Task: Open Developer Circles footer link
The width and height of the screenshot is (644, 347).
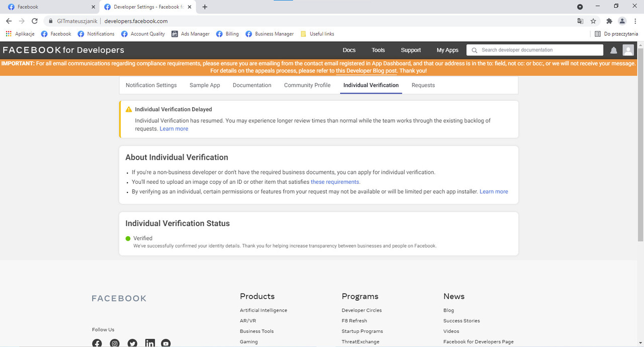Action: [362, 310]
